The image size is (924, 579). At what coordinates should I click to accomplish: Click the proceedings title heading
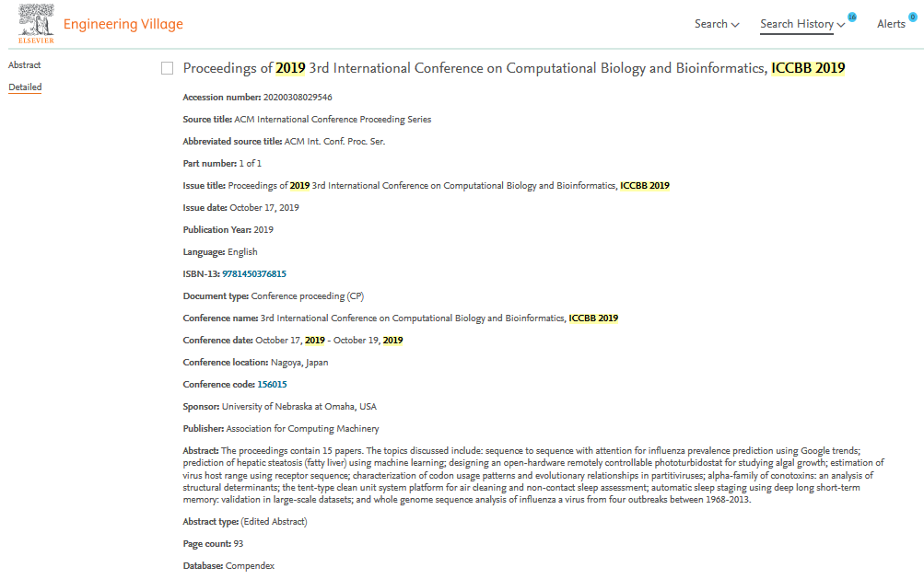pos(514,68)
